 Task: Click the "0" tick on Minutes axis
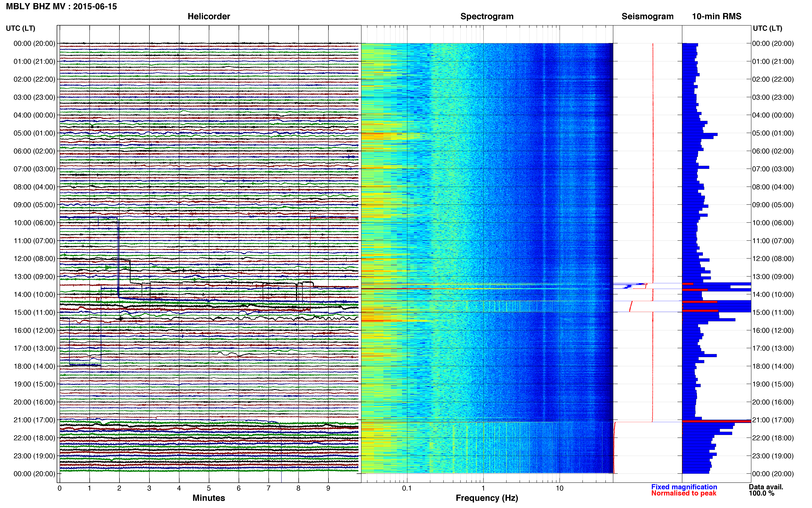(x=59, y=488)
